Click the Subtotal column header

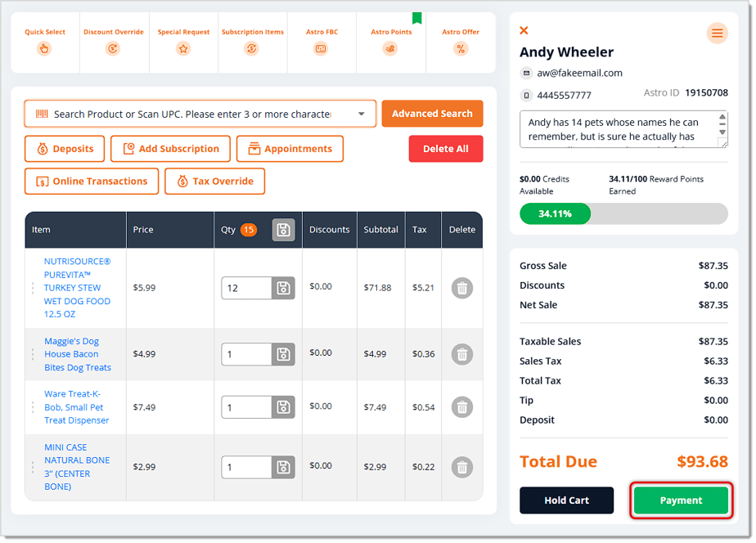click(381, 230)
